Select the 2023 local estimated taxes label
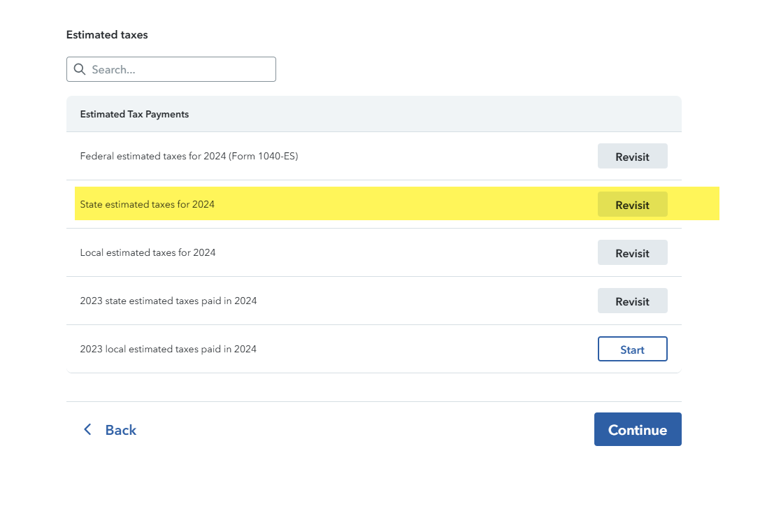Screen dimensions: 767x532 pos(168,350)
